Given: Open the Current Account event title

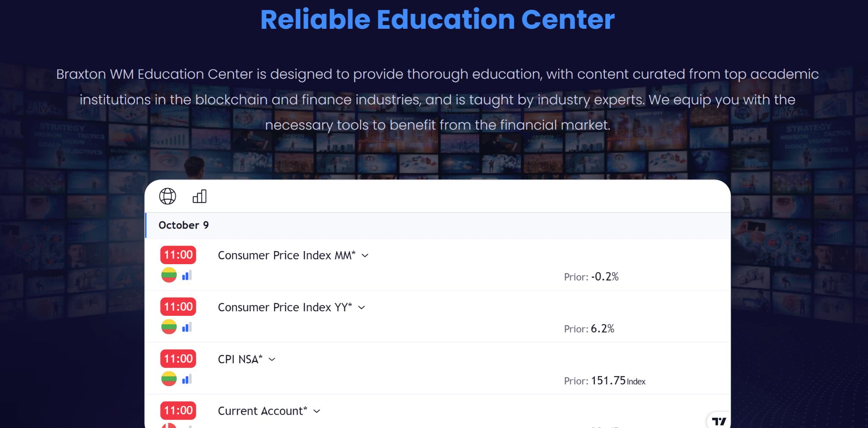Looking at the screenshot, I should 262,411.
